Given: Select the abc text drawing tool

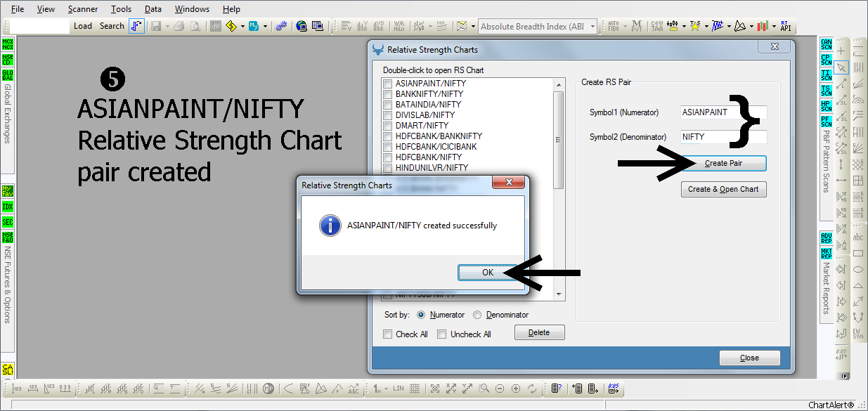Looking at the screenshot, I should click(858, 237).
